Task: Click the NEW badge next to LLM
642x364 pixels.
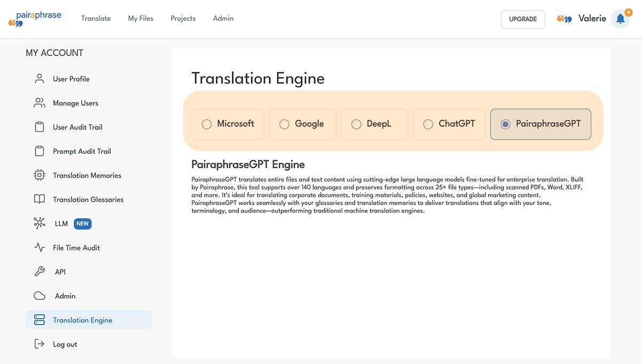Action: point(82,224)
